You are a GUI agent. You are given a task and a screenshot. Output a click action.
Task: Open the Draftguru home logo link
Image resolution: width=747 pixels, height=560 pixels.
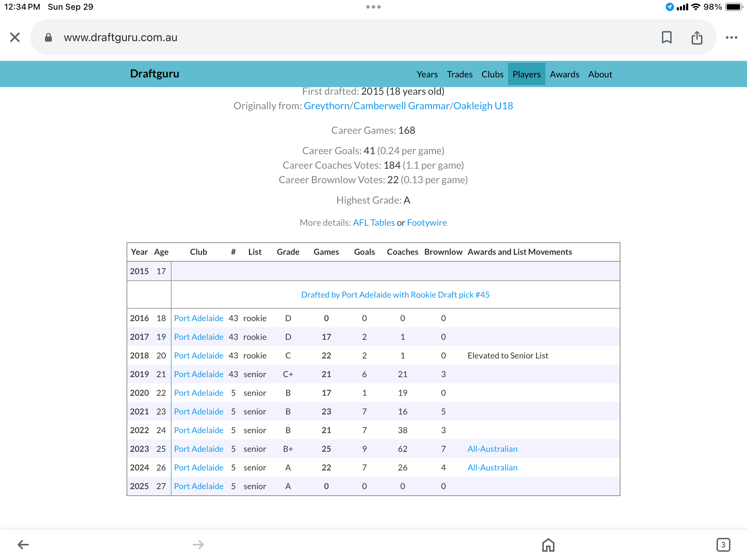pos(155,74)
